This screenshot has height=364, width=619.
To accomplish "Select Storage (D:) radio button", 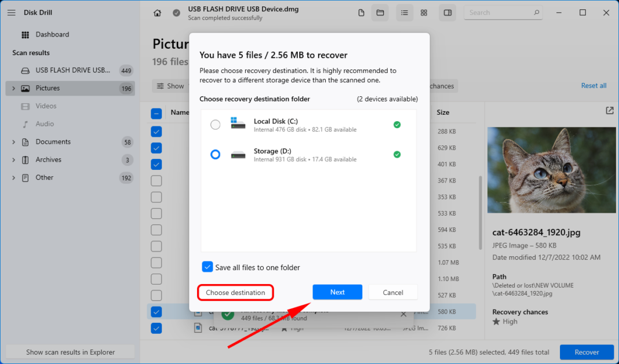I will (x=216, y=155).
